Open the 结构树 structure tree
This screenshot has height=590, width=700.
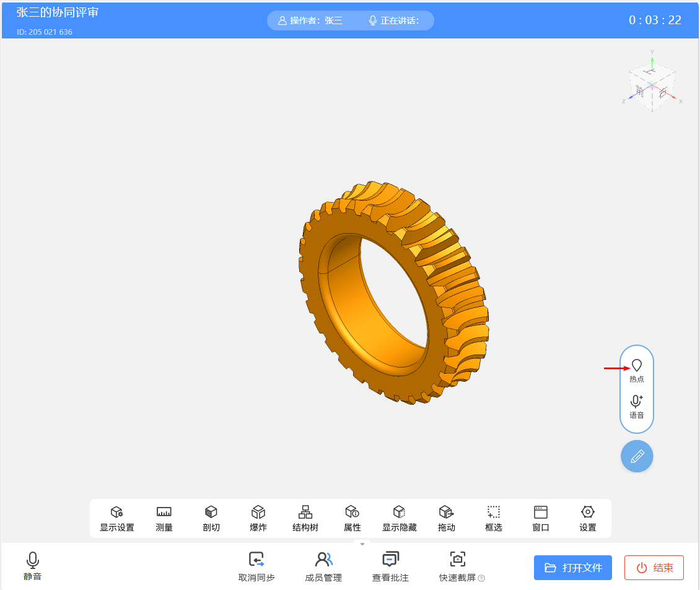coord(305,518)
